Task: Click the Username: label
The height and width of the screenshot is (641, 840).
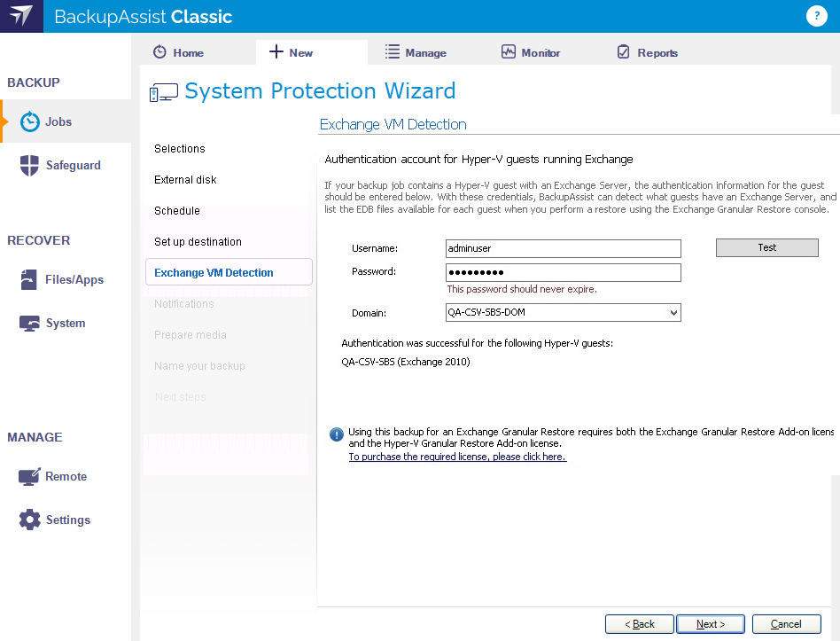Action: pos(375,248)
